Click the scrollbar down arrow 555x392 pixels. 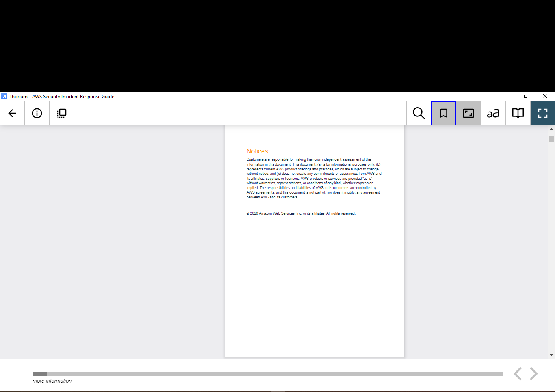tap(552, 354)
